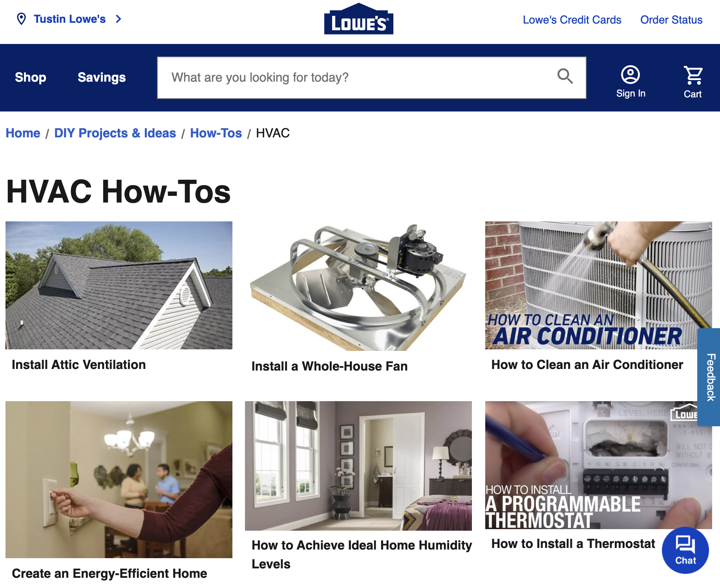
Task: Open Lowe's Credit Cards link
Action: click(x=572, y=20)
